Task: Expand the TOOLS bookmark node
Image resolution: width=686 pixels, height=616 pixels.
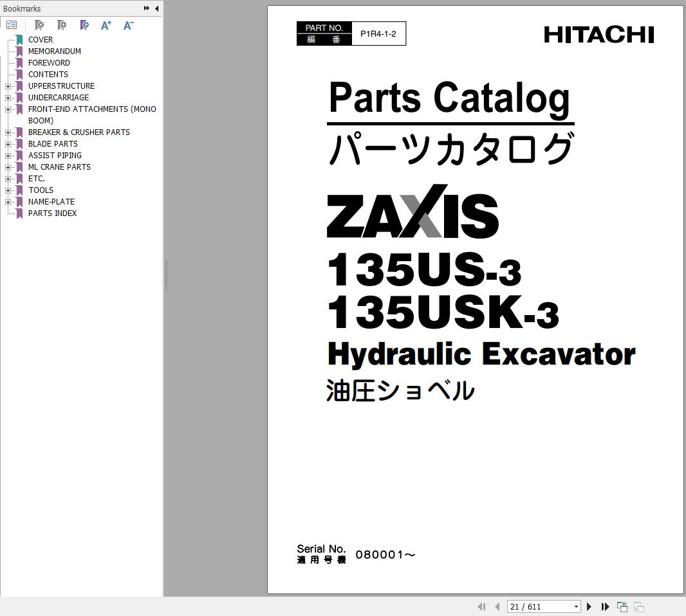Action: pyautogui.click(x=8, y=190)
